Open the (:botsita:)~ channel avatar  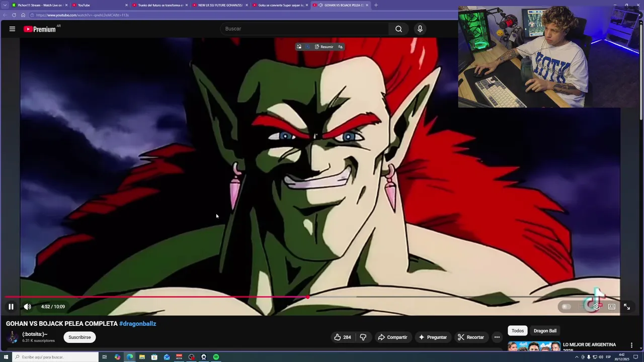[x=12, y=337]
